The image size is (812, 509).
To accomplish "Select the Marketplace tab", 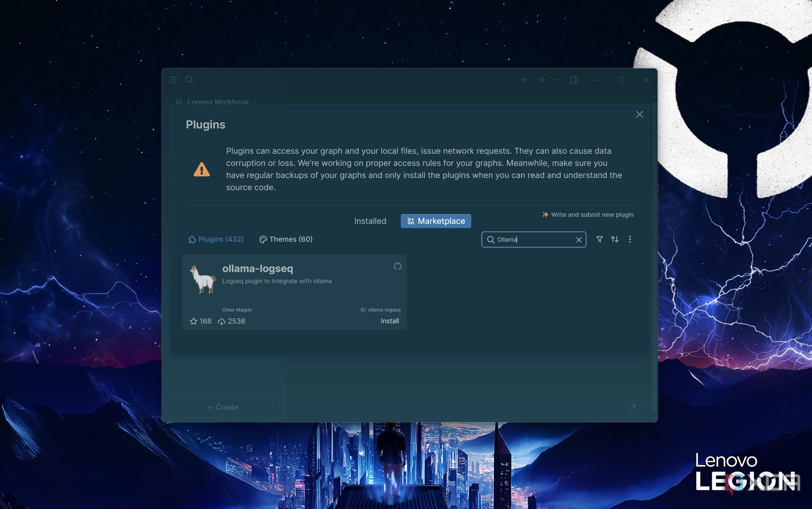I will pyautogui.click(x=436, y=221).
